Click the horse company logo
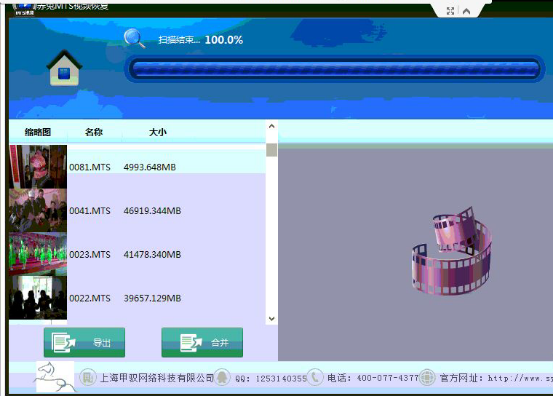 click(55, 377)
